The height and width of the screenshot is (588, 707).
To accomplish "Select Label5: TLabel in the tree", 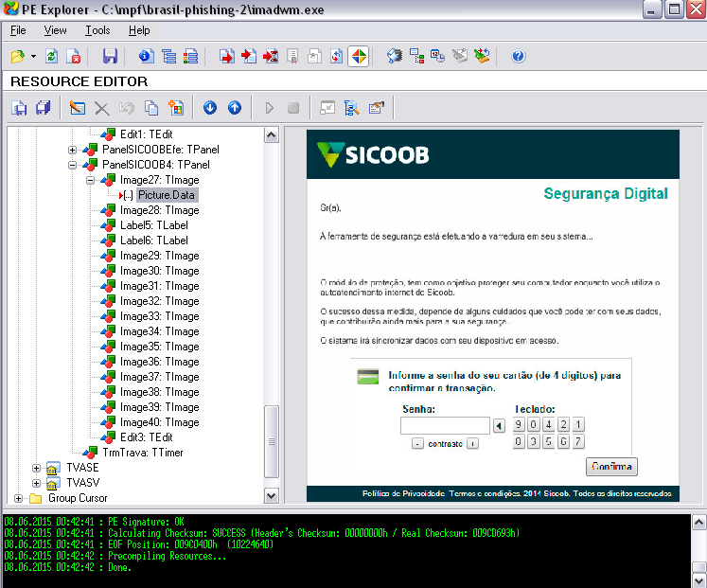I will coord(153,225).
